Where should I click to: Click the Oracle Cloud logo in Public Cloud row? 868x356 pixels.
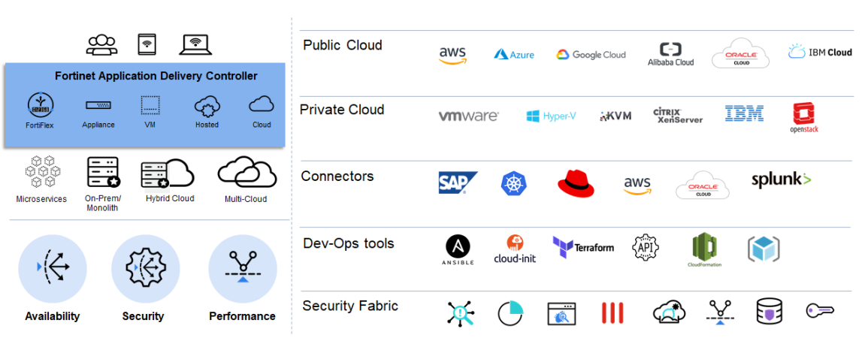click(741, 54)
